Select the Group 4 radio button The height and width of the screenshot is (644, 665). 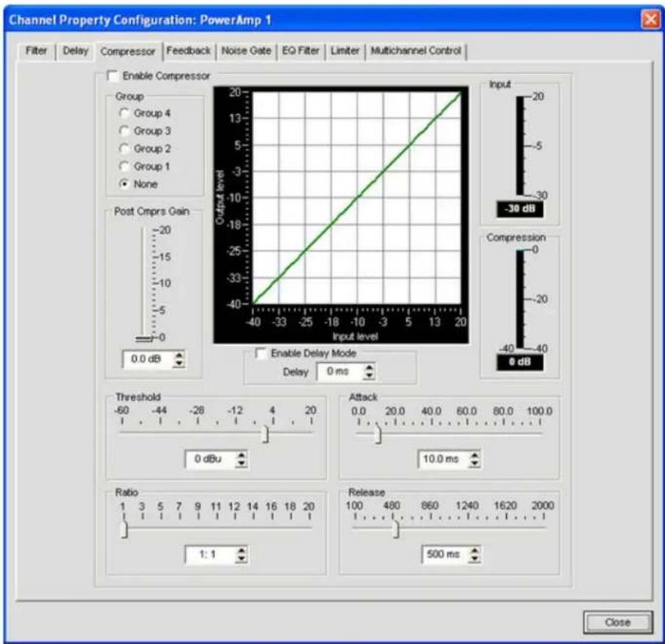click(x=124, y=113)
